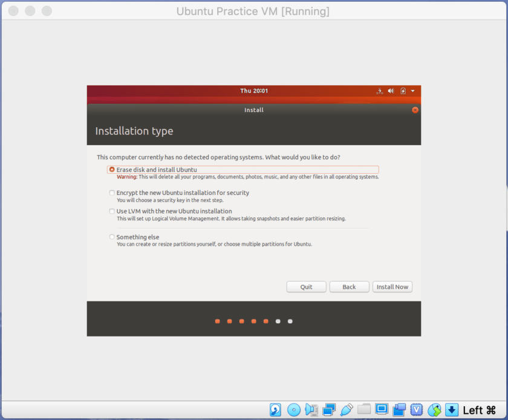508x420 pixels.
Task: Go Back to previous installer step
Action: [350, 287]
